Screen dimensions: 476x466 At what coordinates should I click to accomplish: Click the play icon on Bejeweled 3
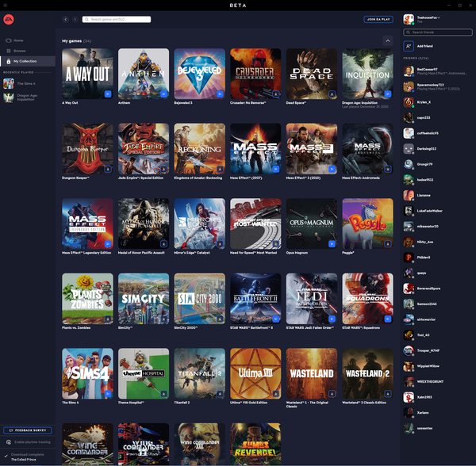220,94
